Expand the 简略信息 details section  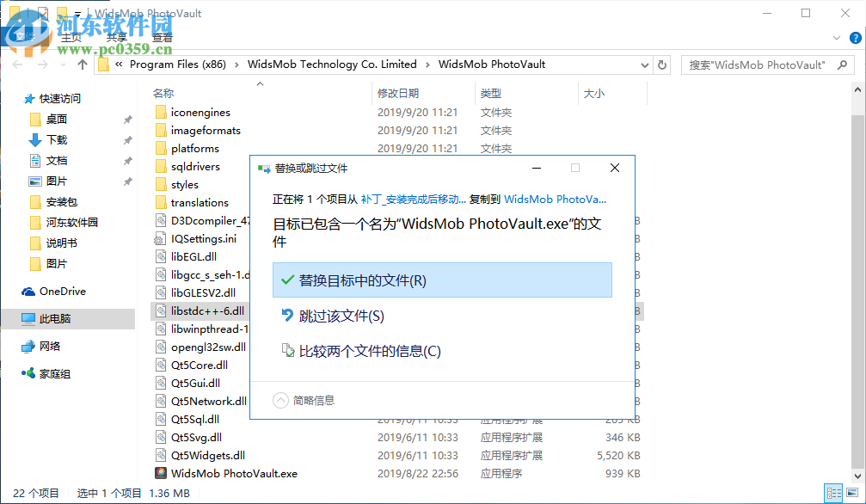[281, 399]
